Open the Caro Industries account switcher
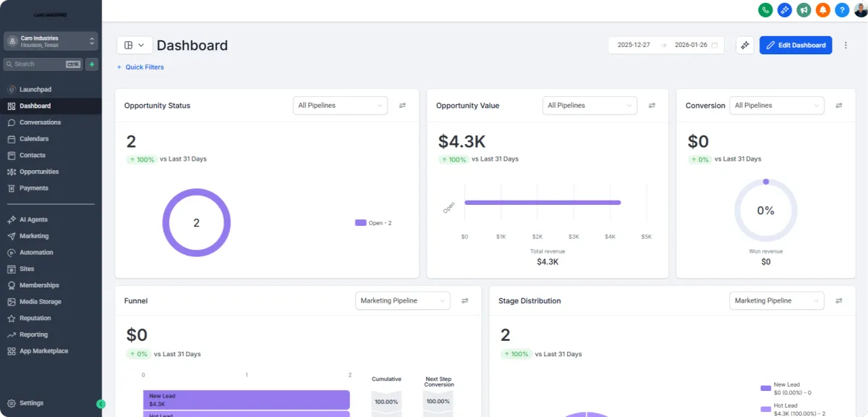868x417 pixels. 50,41
